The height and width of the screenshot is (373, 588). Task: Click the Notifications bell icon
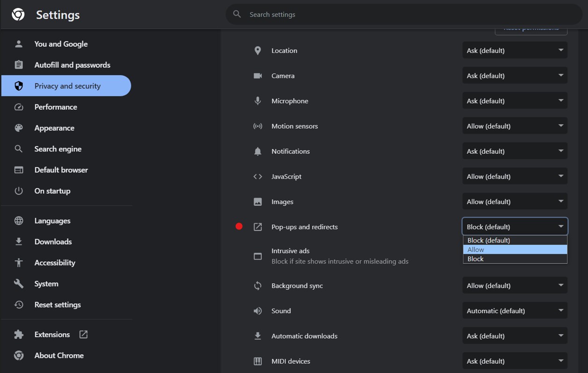[258, 151]
